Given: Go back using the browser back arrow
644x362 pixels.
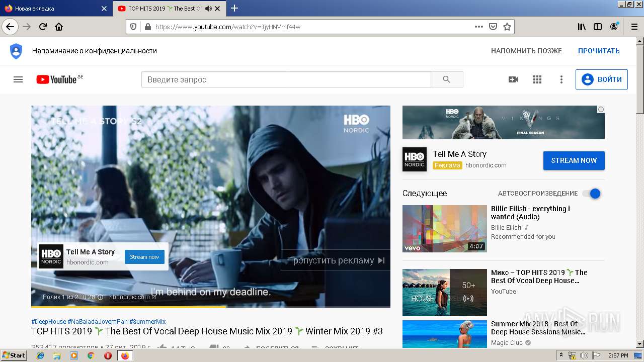Looking at the screenshot, I should tap(10, 27).
